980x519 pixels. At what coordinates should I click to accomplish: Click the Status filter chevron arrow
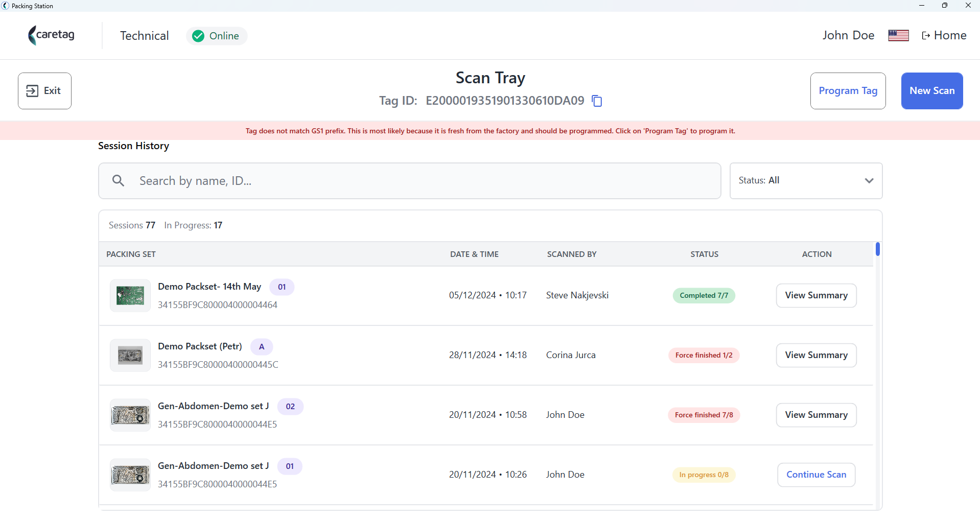pyautogui.click(x=869, y=181)
